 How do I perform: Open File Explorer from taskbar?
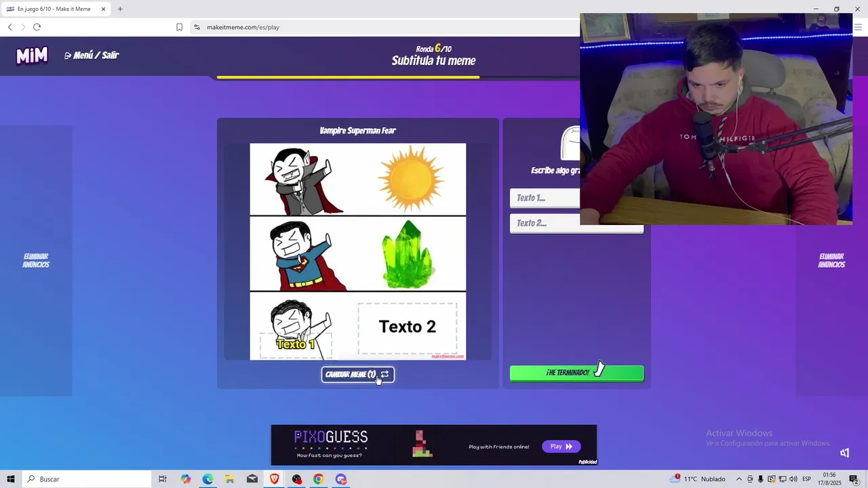[x=230, y=479]
